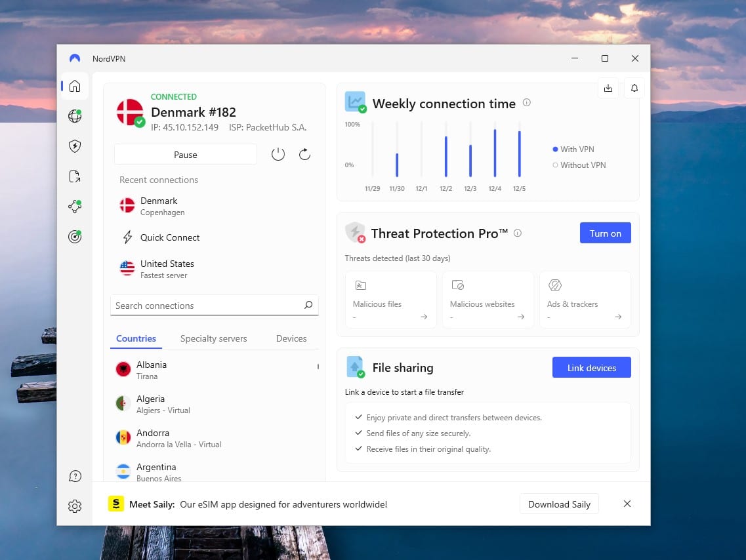Click the download icon at top right
The width and height of the screenshot is (746, 560).
click(x=608, y=88)
